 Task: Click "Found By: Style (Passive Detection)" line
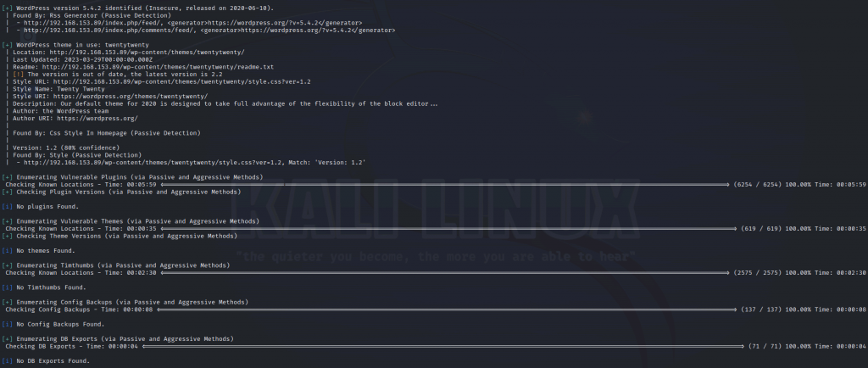click(77, 155)
